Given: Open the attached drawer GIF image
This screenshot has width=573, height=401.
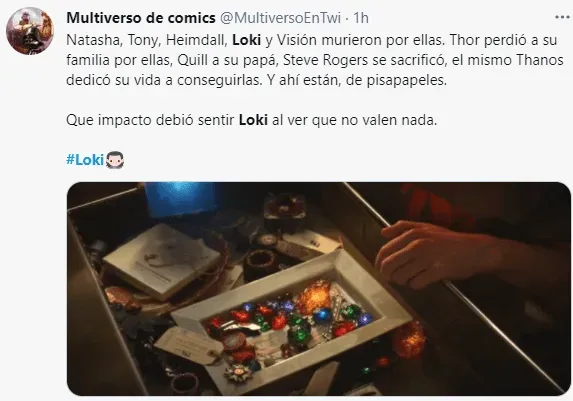Looking at the screenshot, I should (x=318, y=289).
